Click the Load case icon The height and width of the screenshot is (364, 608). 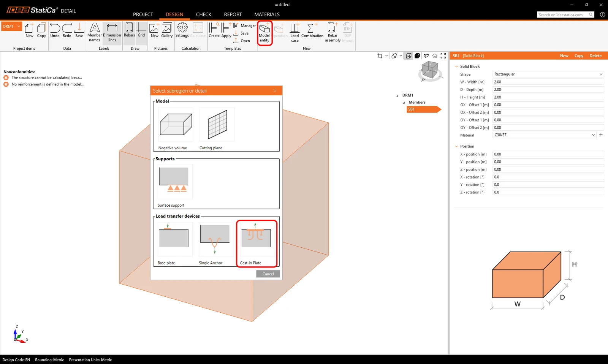(x=295, y=32)
